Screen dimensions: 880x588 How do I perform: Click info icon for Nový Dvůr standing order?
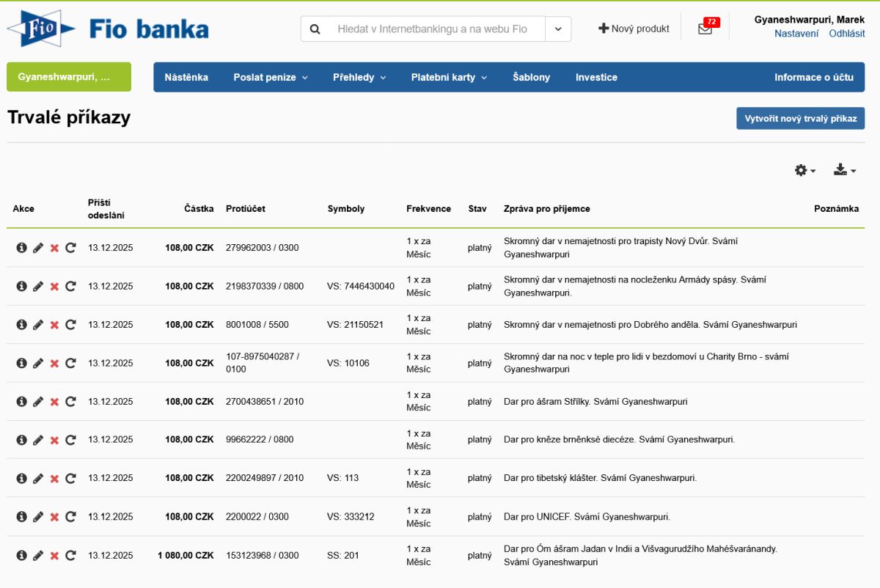21,248
